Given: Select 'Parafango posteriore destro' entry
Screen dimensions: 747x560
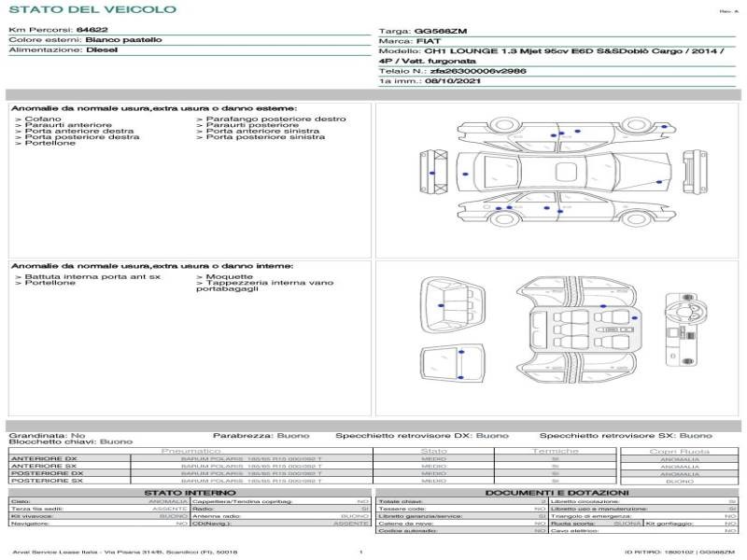Looking at the screenshot, I should [x=271, y=119].
